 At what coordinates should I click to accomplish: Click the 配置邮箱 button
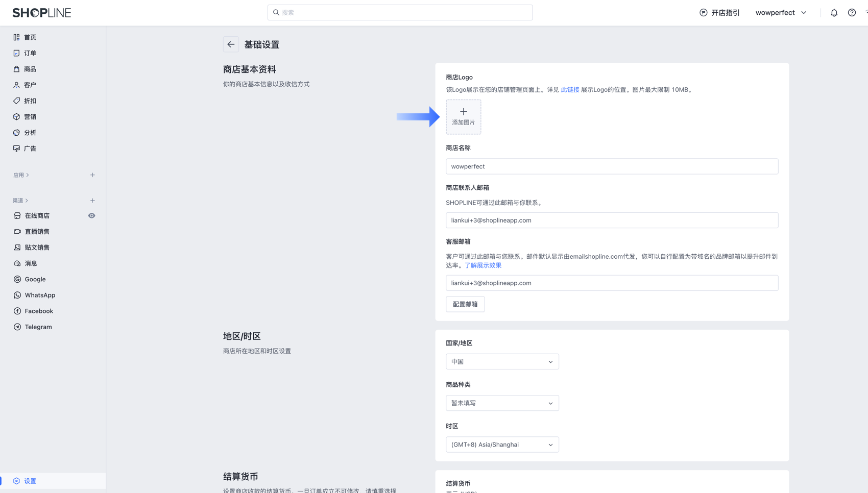click(x=465, y=304)
